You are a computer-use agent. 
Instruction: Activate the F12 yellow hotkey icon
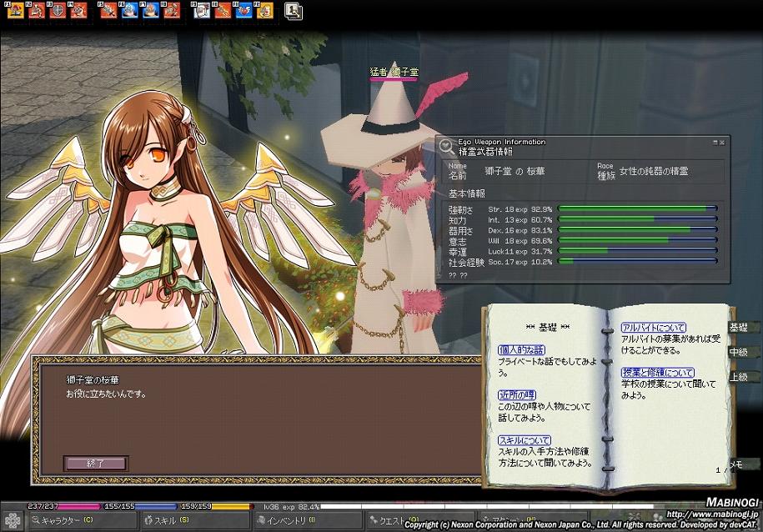tap(264, 10)
